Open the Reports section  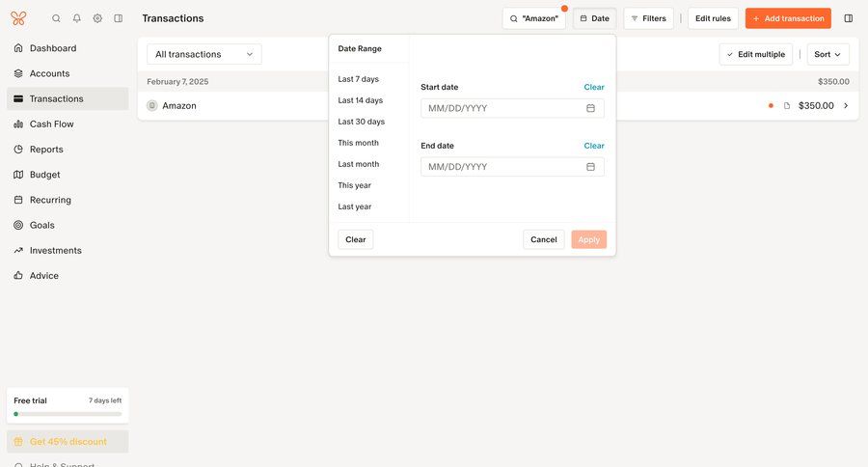(x=68, y=149)
